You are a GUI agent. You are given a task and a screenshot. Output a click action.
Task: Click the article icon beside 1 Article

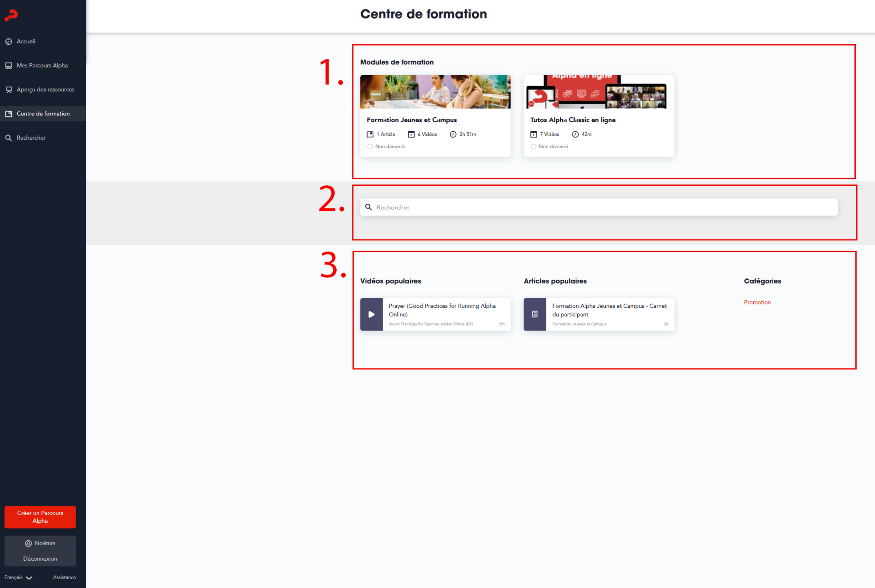(x=370, y=135)
